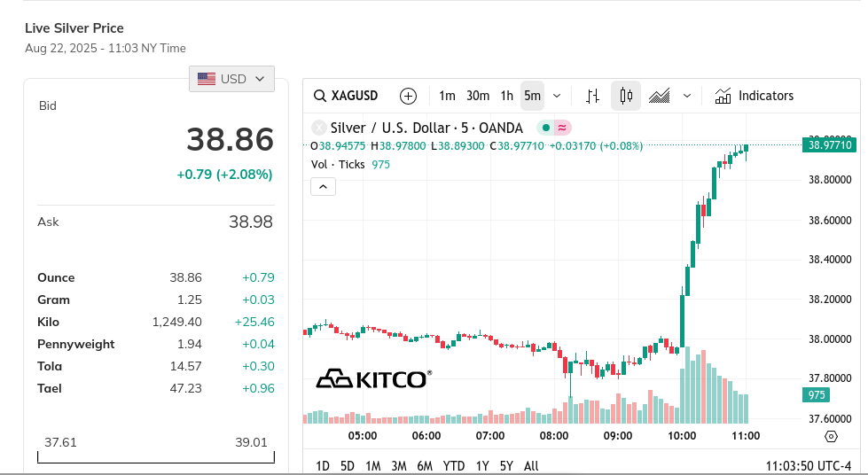The height and width of the screenshot is (475, 868).
Task: Select the All date range
Action: click(531, 466)
